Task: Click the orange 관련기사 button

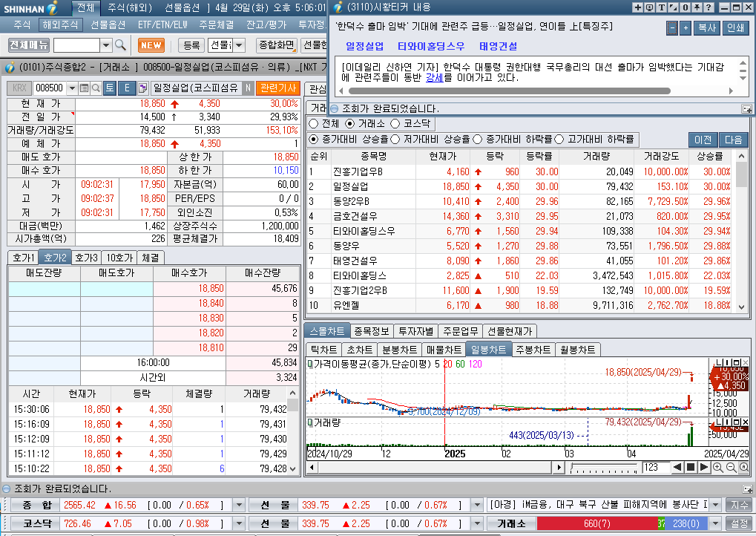Action: (x=278, y=88)
